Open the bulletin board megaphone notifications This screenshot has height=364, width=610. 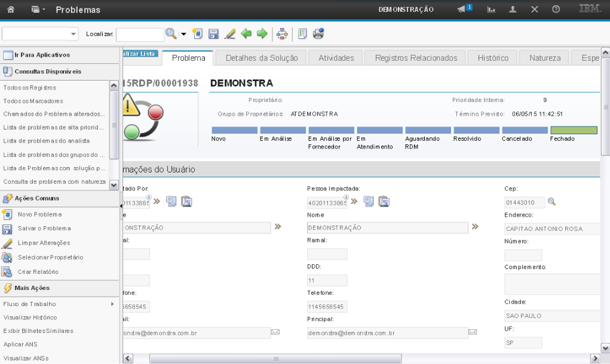[x=464, y=10]
